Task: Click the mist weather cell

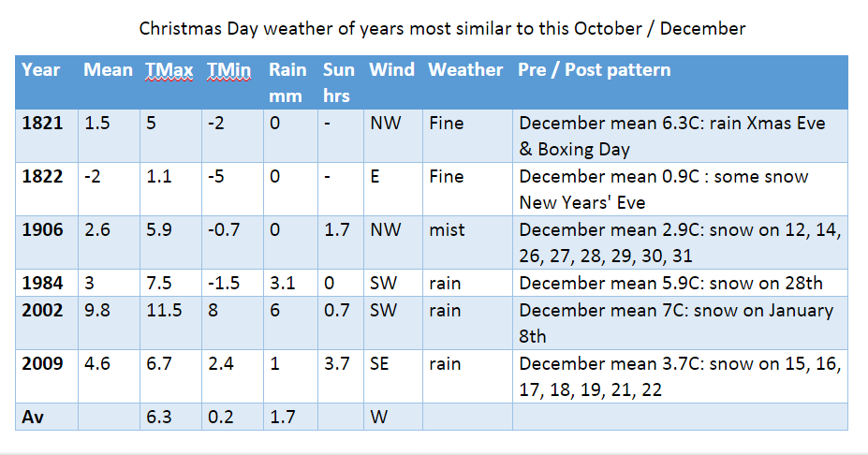Action: pyautogui.click(x=447, y=229)
